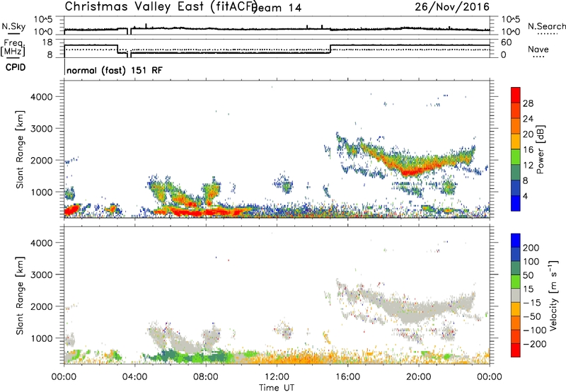Click the frequency step-up at 15:00

pos(330,49)
